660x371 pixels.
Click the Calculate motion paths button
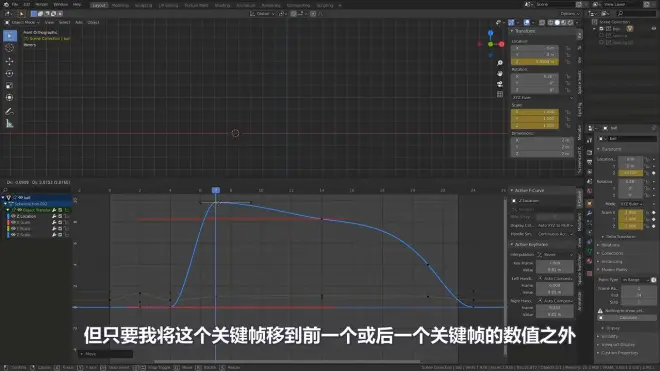[x=628, y=318]
